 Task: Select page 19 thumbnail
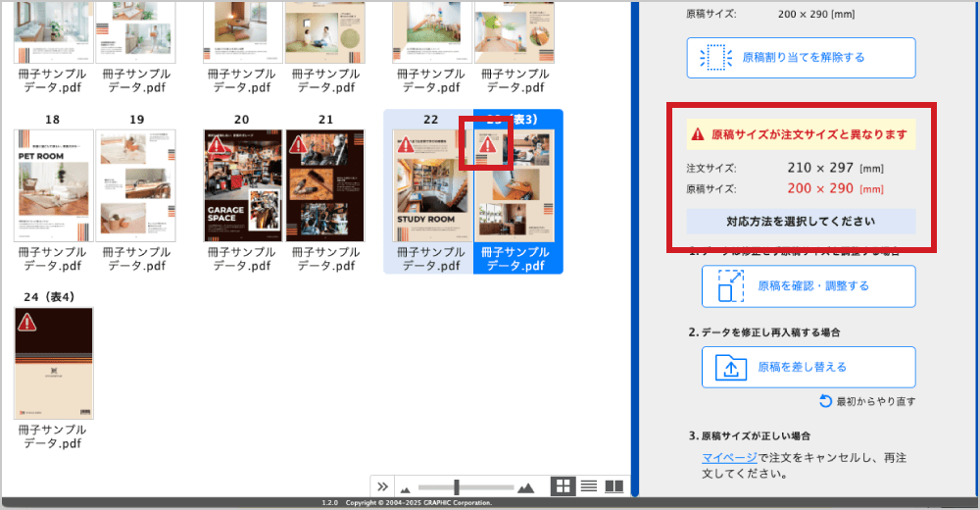[136, 185]
